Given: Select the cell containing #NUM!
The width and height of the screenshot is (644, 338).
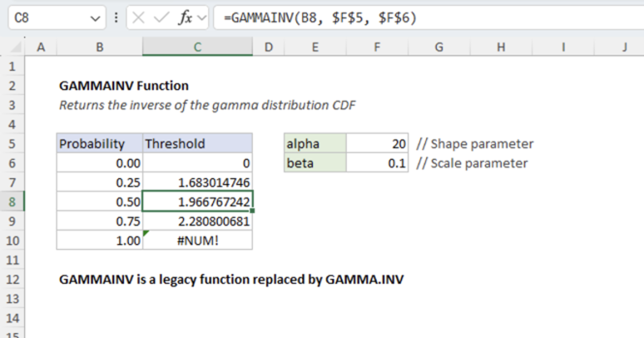Looking at the screenshot, I should point(197,240).
